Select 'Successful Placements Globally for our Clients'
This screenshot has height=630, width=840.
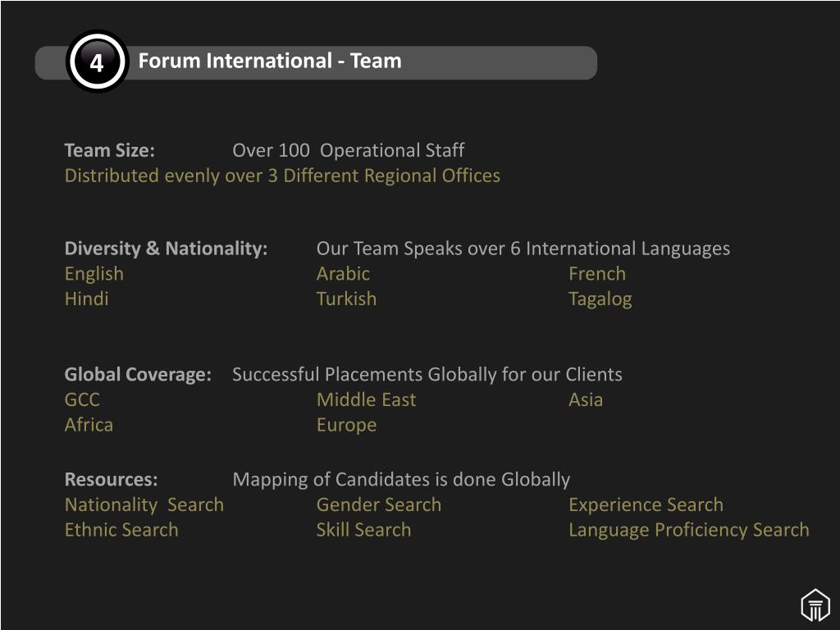(427, 374)
